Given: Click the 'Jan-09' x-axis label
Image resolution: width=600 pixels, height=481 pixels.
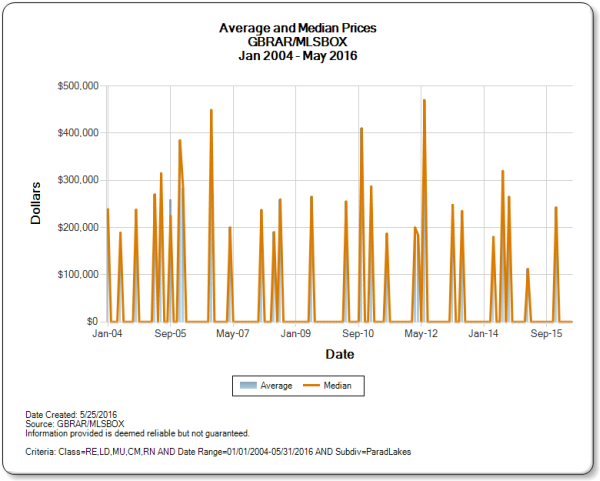Looking at the screenshot, I should [296, 334].
